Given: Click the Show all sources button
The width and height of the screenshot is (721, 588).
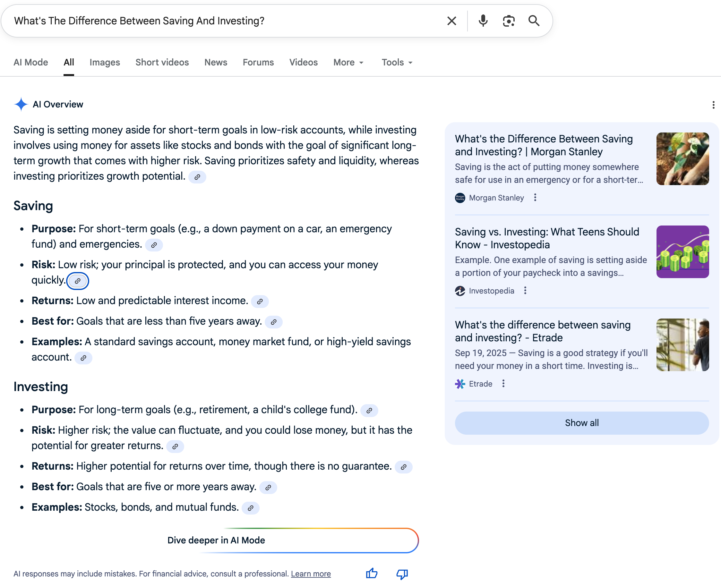Looking at the screenshot, I should point(581,423).
